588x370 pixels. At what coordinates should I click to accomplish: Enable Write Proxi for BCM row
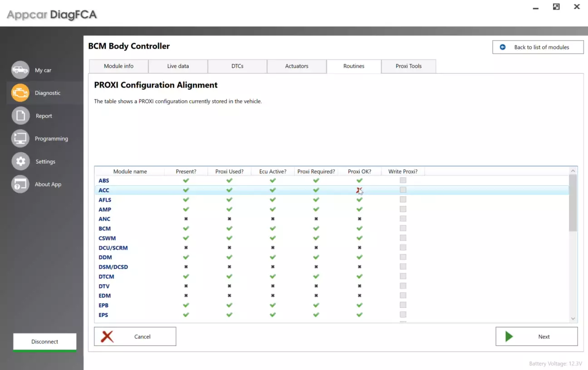(403, 229)
